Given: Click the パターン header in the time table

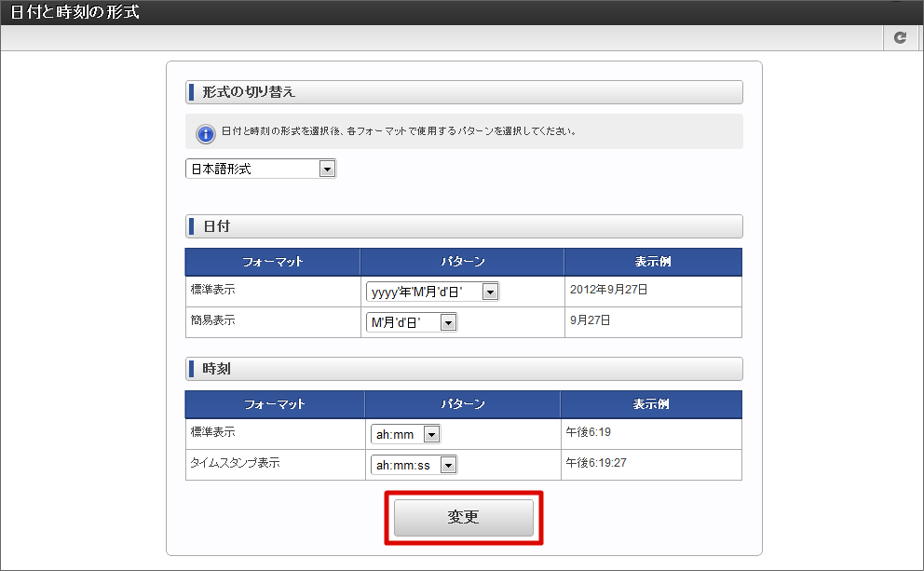Looking at the screenshot, I should coord(463,404).
